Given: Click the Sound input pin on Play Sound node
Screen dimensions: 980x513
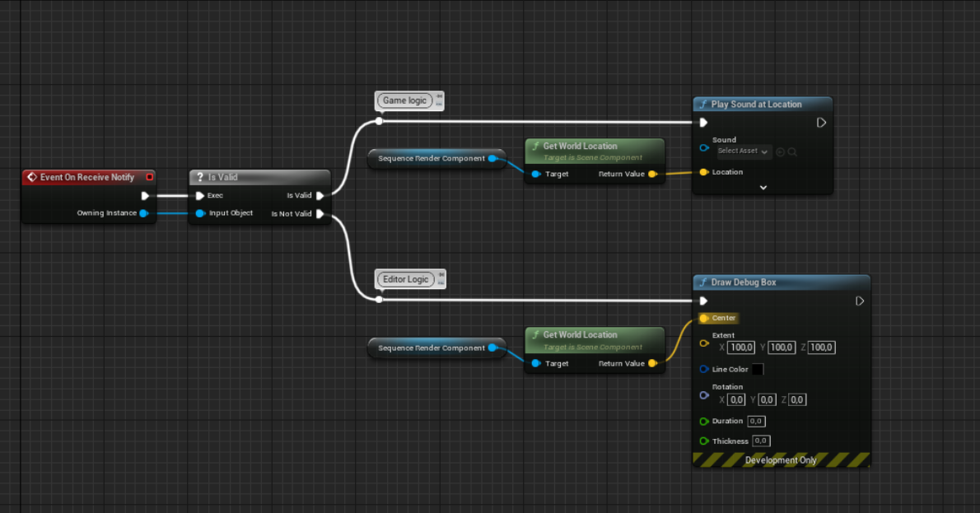Looking at the screenshot, I should [703, 148].
